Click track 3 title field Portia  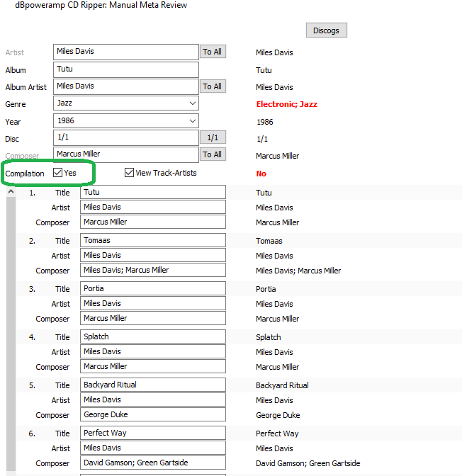152,289
